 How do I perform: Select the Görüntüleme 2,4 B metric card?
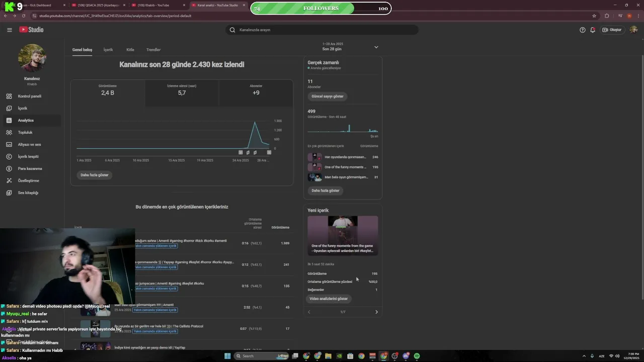pos(108,93)
